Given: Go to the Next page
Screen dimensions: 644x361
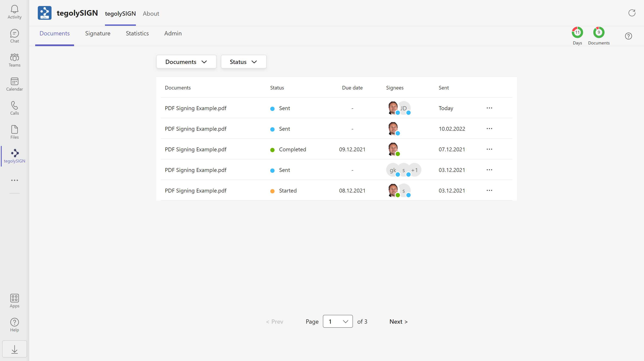Looking at the screenshot, I should [398, 322].
